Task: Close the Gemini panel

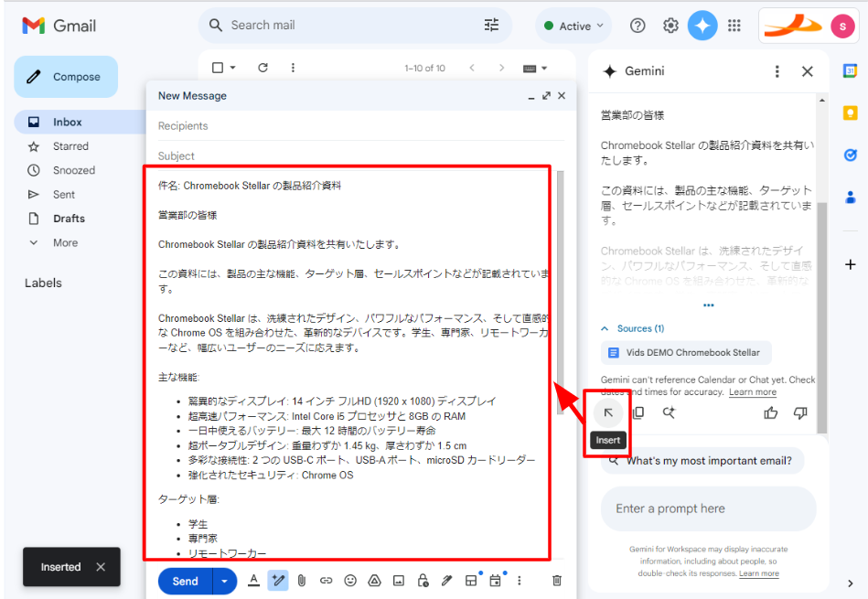Action: click(808, 71)
